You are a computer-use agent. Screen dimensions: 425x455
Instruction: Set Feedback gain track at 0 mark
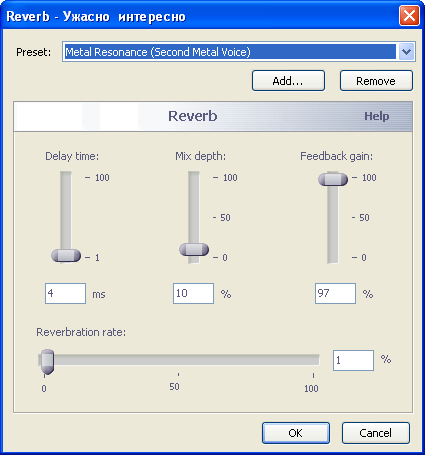[333, 257]
